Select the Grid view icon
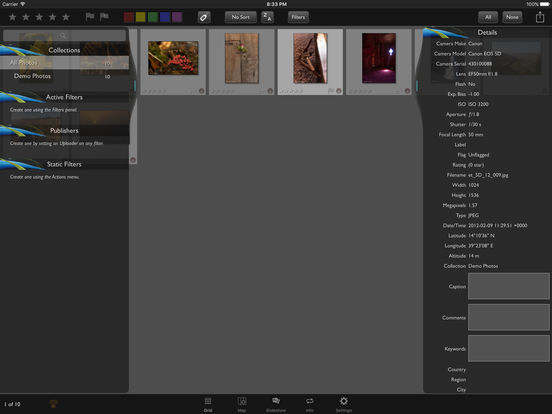The image size is (552, 414). [x=208, y=404]
